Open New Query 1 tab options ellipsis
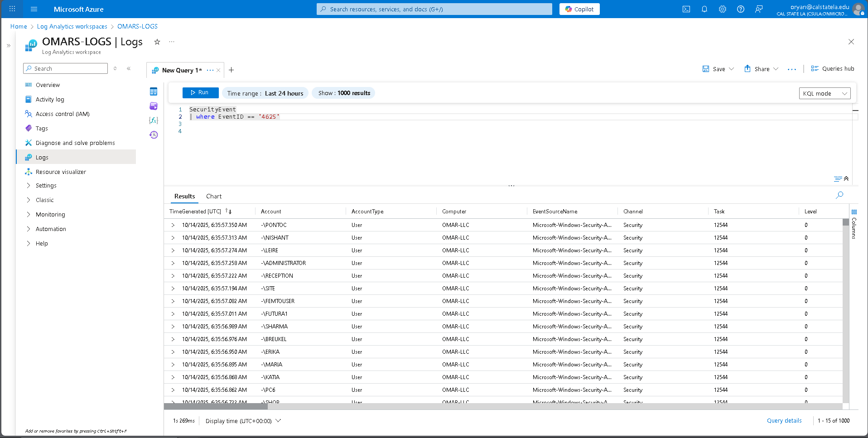 [x=210, y=70]
